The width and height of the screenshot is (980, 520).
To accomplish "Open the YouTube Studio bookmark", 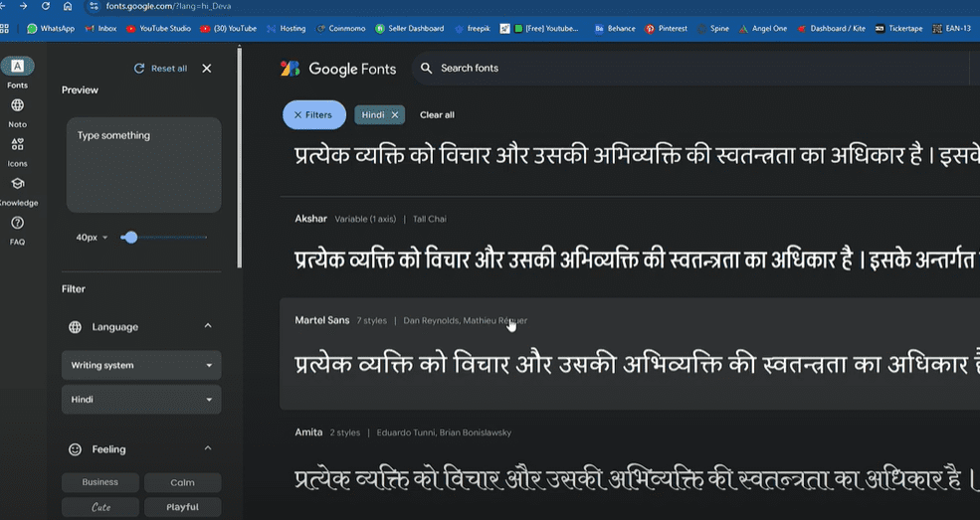I will coord(158,29).
